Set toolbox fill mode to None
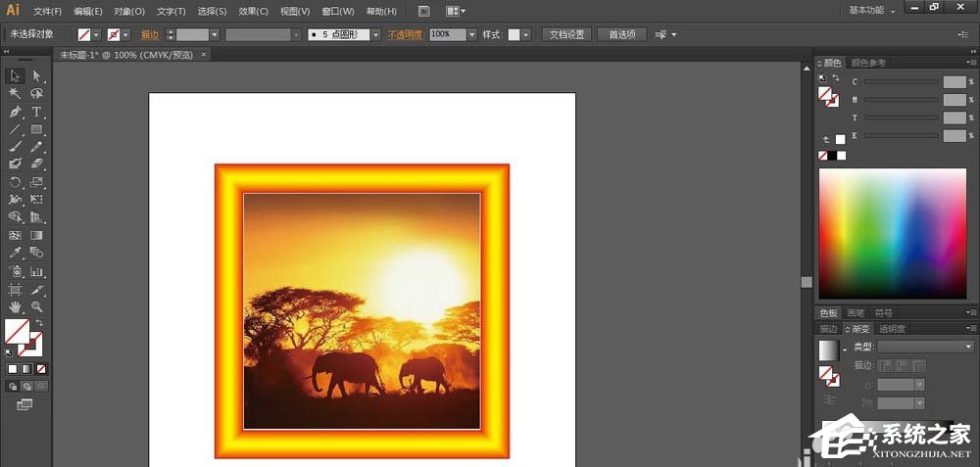Viewport: 980px width, 467px height. click(x=40, y=369)
